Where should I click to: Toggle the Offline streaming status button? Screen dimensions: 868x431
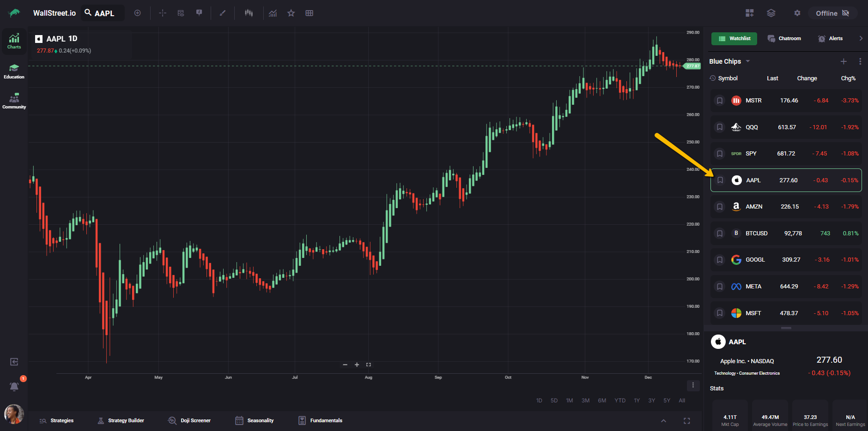(x=832, y=13)
